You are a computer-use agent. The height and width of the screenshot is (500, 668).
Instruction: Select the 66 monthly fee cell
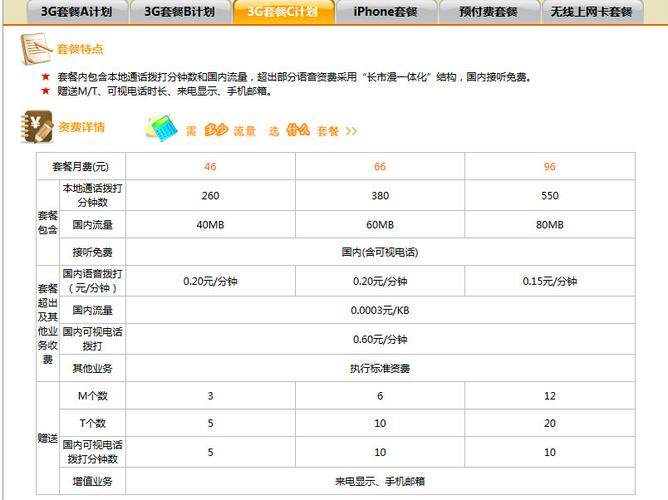[380, 167]
